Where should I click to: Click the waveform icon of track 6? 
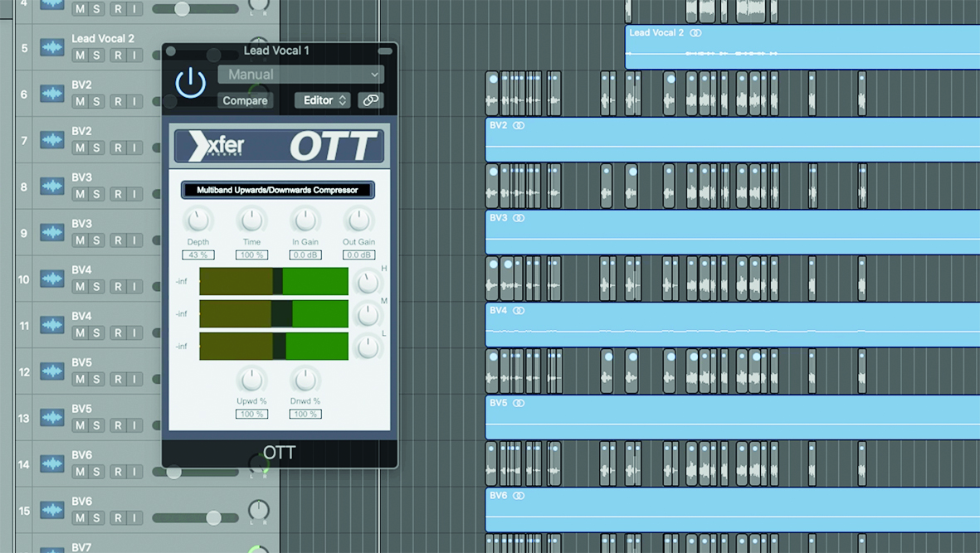click(52, 94)
